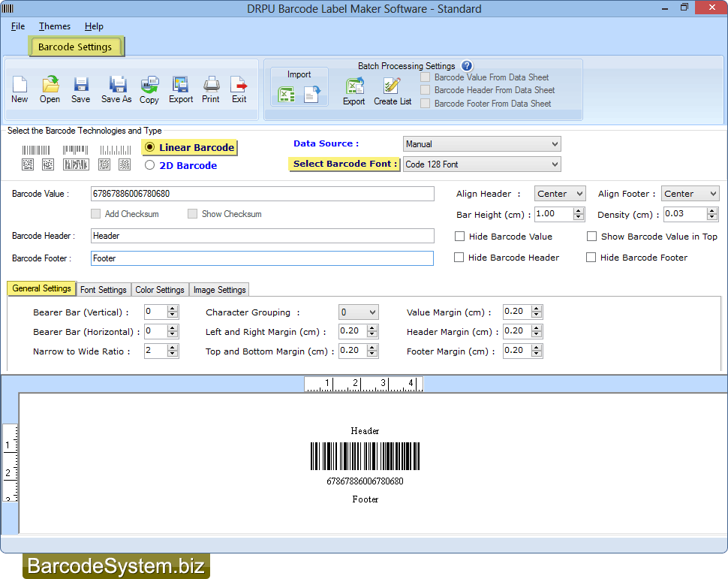Enable Barcode Header From Data Sheet
The height and width of the screenshot is (579, 728).
[x=425, y=90]
